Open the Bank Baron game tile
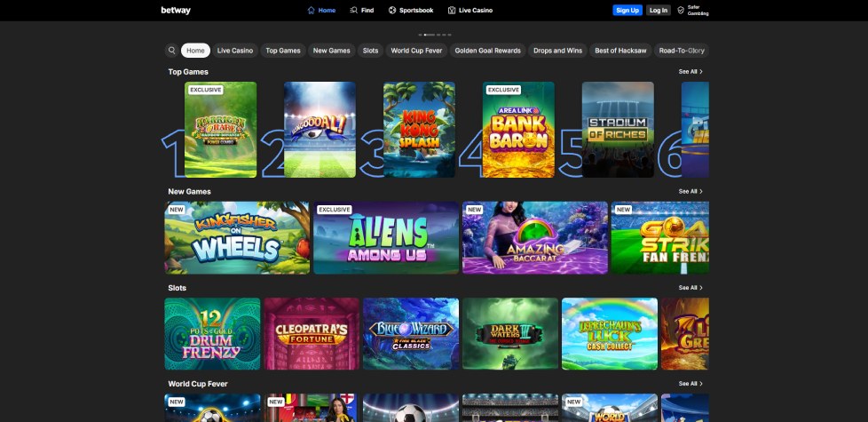The image size is (868, 422). click(518, 130)
